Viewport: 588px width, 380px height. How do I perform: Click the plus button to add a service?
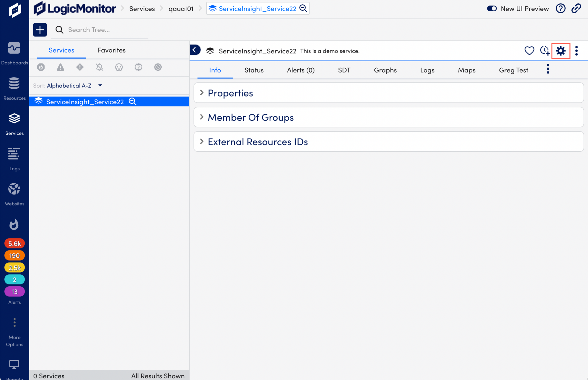click(40, 30)
